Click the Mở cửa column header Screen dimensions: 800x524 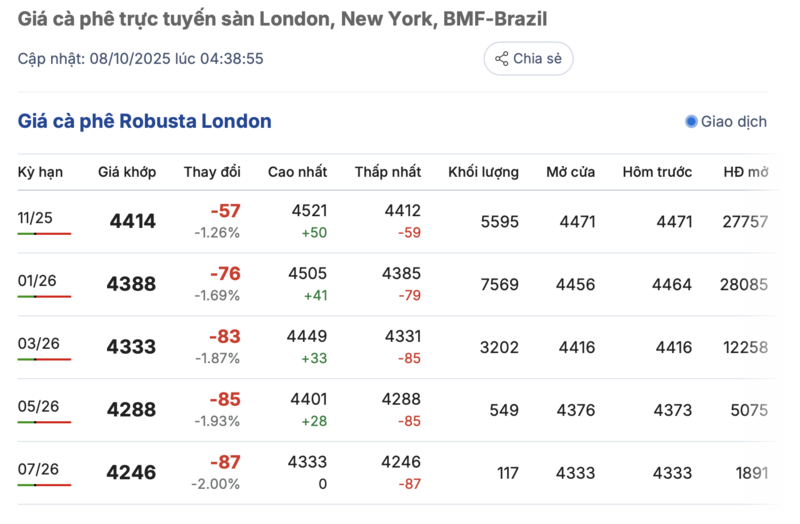tap(570, 172)
